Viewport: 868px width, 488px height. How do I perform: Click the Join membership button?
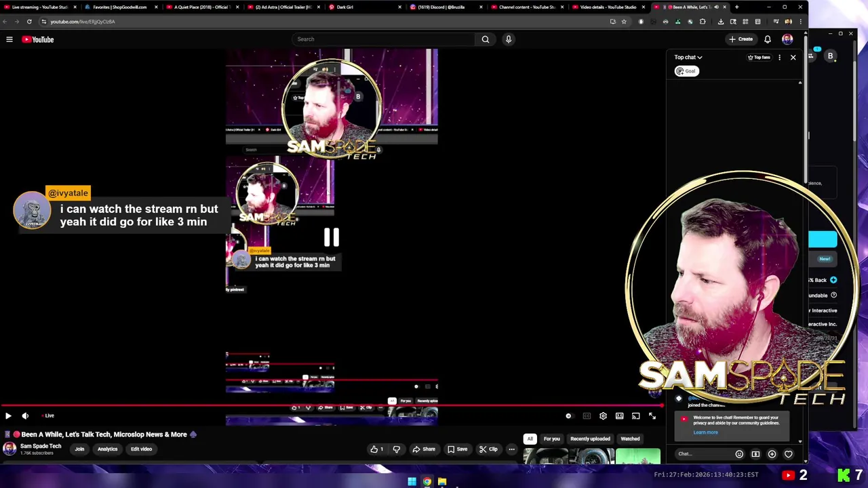pos(79,449)
